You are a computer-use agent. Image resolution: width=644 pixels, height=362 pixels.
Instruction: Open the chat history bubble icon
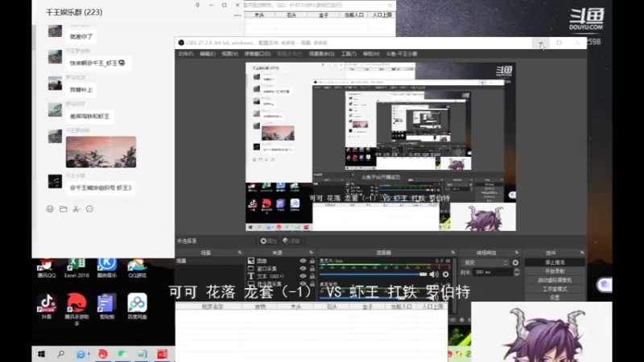pos(89,209)
